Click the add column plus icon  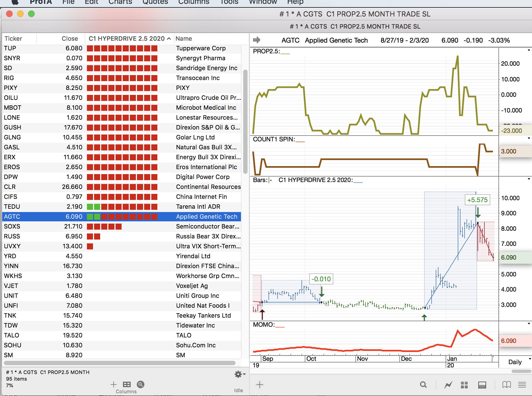(113, 384)
